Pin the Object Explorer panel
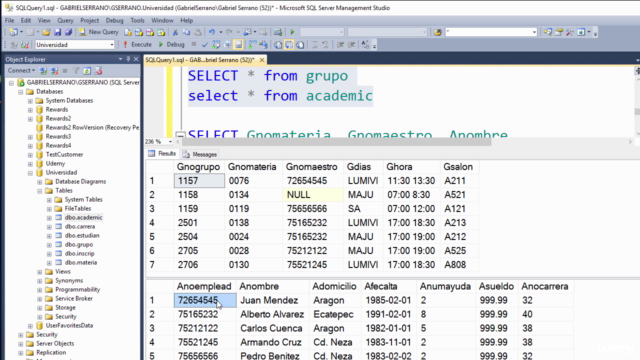 point(128,59)
